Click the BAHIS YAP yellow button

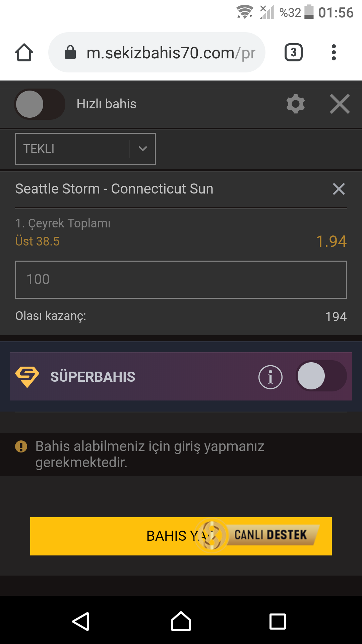181,536
